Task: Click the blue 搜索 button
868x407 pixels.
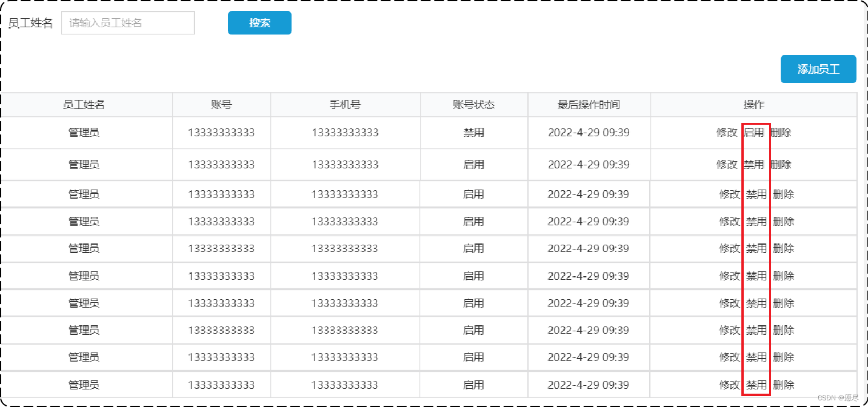Action: [259, 23]
